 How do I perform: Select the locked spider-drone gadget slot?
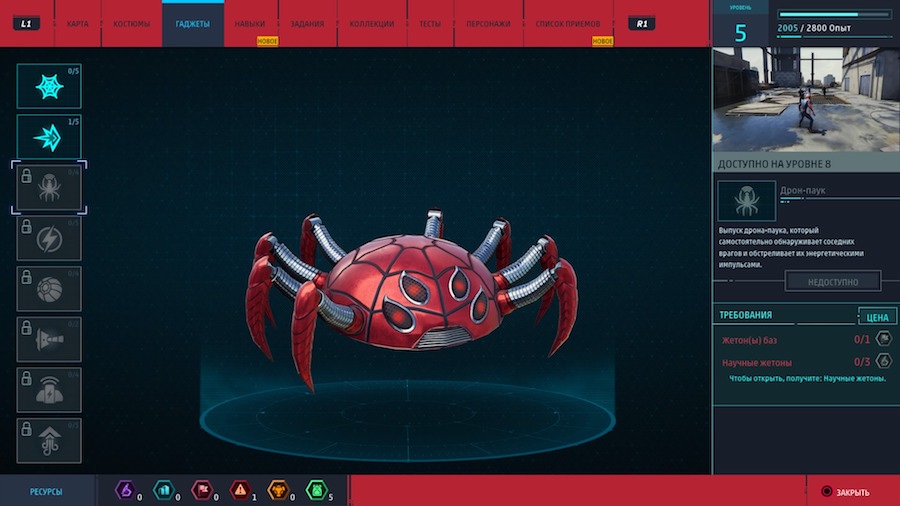(x=49, y=188)
